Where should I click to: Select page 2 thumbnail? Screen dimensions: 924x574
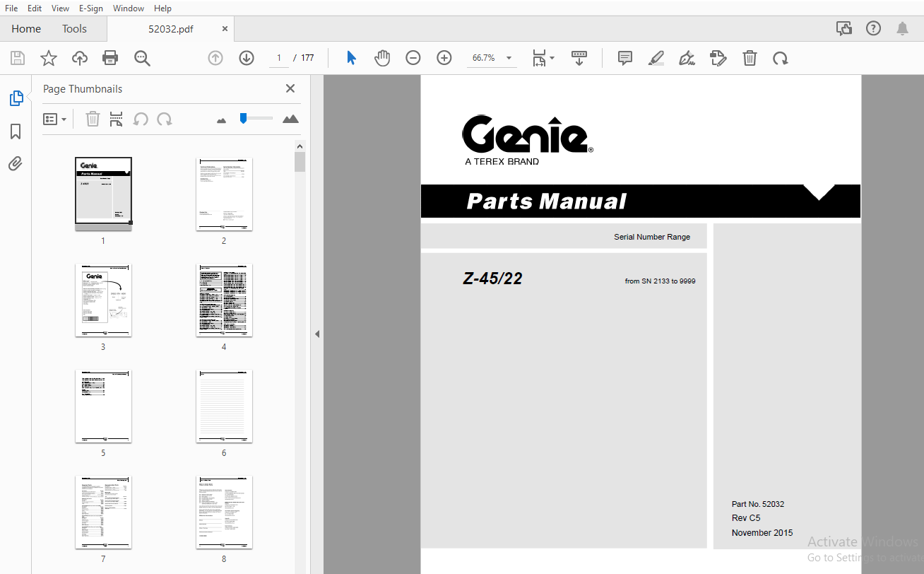[224, 194]
